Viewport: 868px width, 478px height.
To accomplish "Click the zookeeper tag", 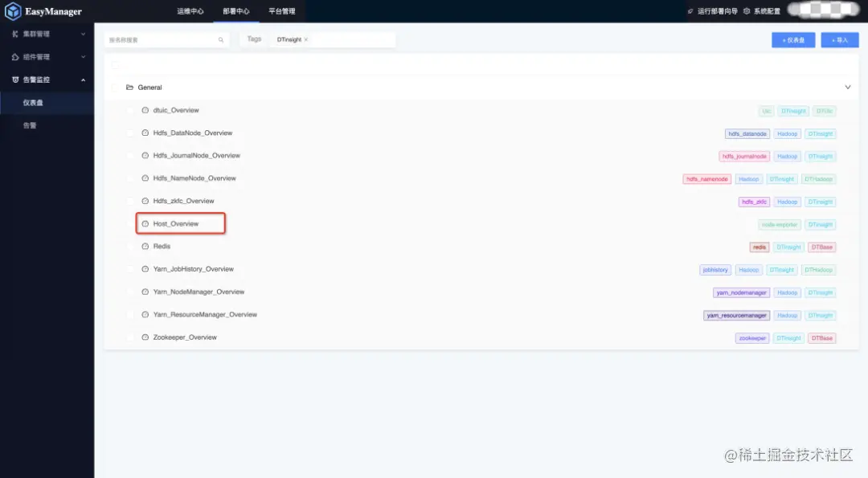I will pos(752,338).
